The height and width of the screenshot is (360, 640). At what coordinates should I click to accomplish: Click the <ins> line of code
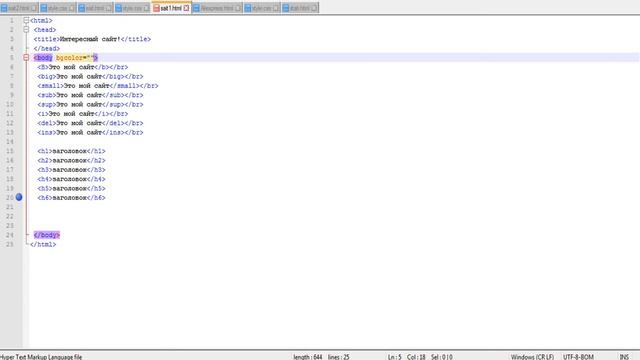(x=90, y=132)
